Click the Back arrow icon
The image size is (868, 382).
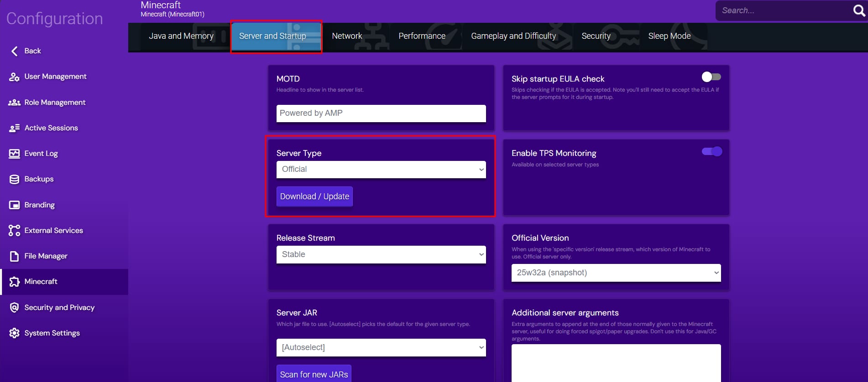click(15, 51)
